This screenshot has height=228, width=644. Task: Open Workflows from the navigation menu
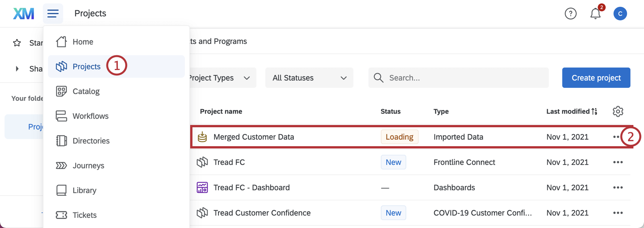click(91, 116)
